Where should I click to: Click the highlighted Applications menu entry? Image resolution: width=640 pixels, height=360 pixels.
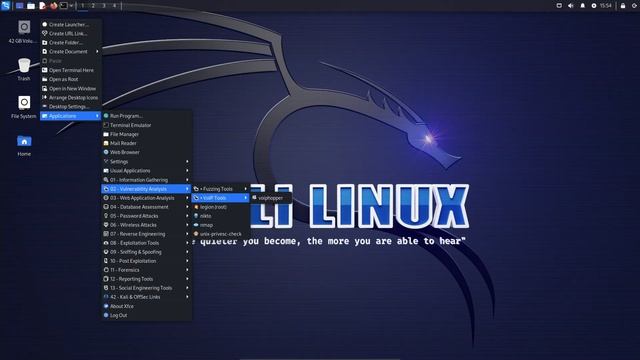71,116
